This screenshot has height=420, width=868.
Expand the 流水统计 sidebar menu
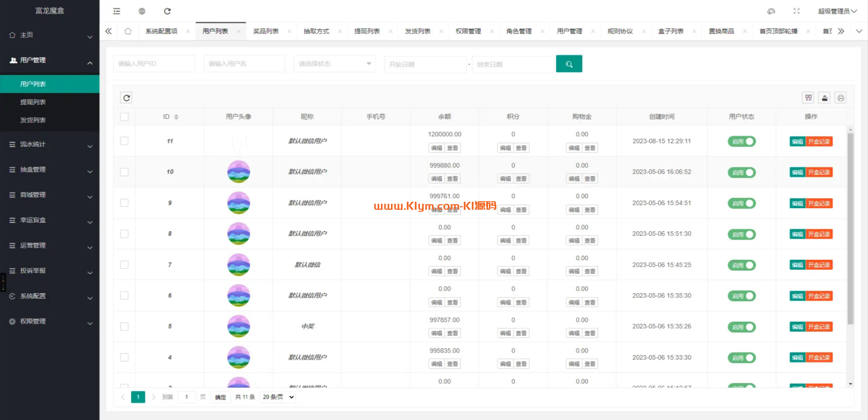49,144
